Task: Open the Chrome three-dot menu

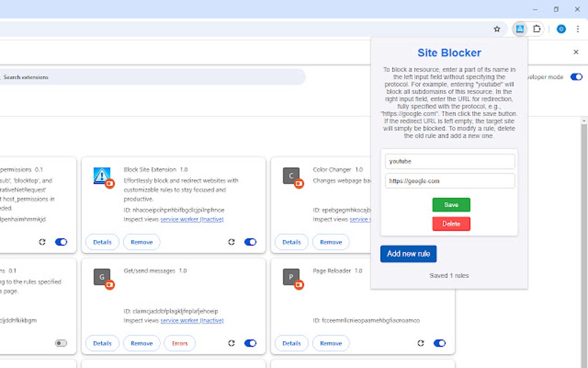Action: tap(578, 29)
